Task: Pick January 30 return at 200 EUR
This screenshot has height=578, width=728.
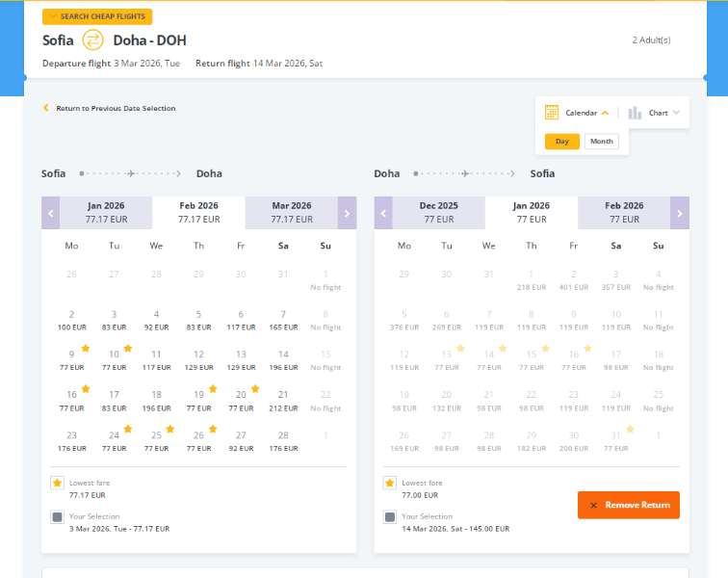Action: pyautogui.click(x=573, y=441)
